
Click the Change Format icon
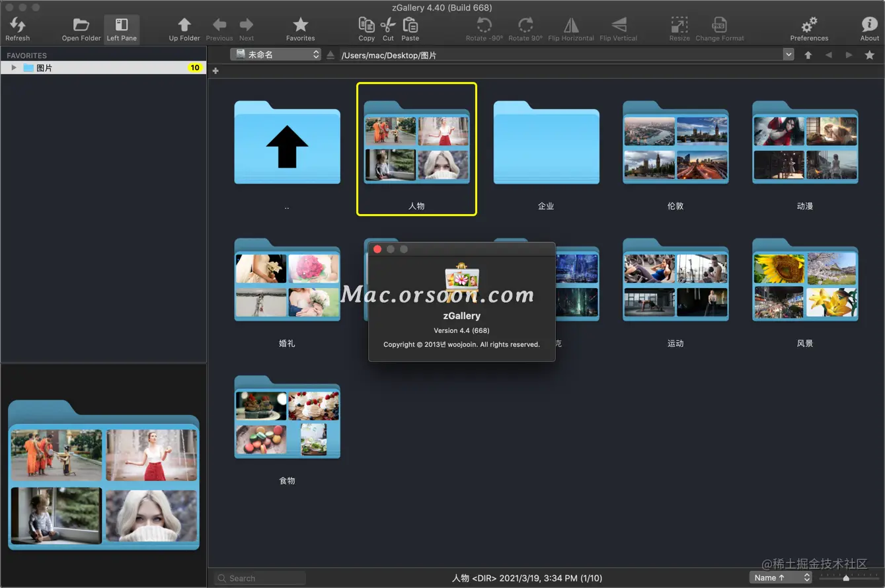(720, 25)
